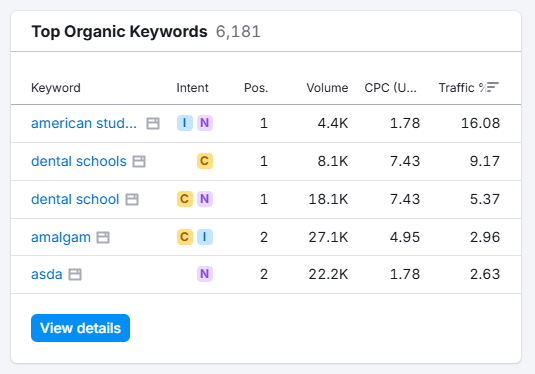Click Navigational intent badge in dental school row
The image size is (535, 374).
pyautogui.click(x=205, y=199)
